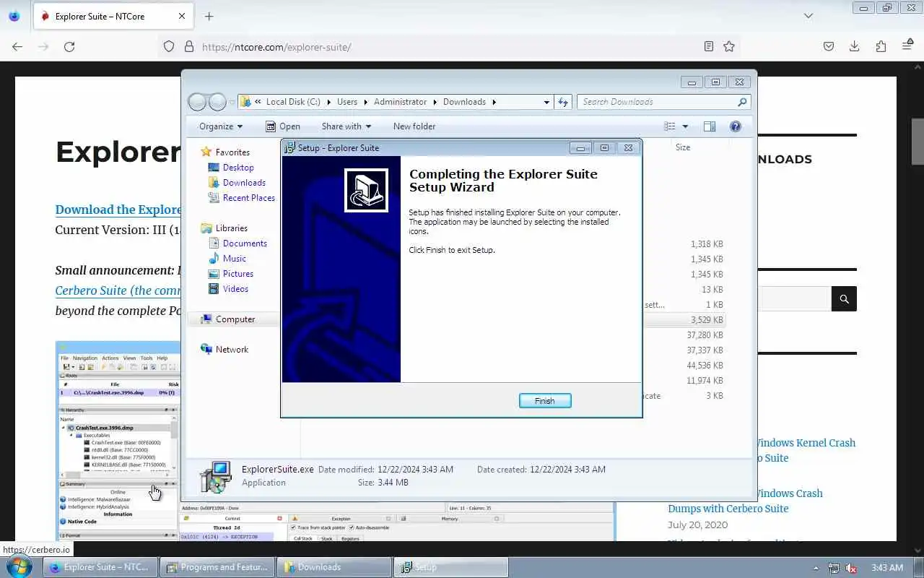The width and height of the screenshot is (924, 578).
Task: Open Downloads in Favorites sidebar
Action: pos(244,183)
